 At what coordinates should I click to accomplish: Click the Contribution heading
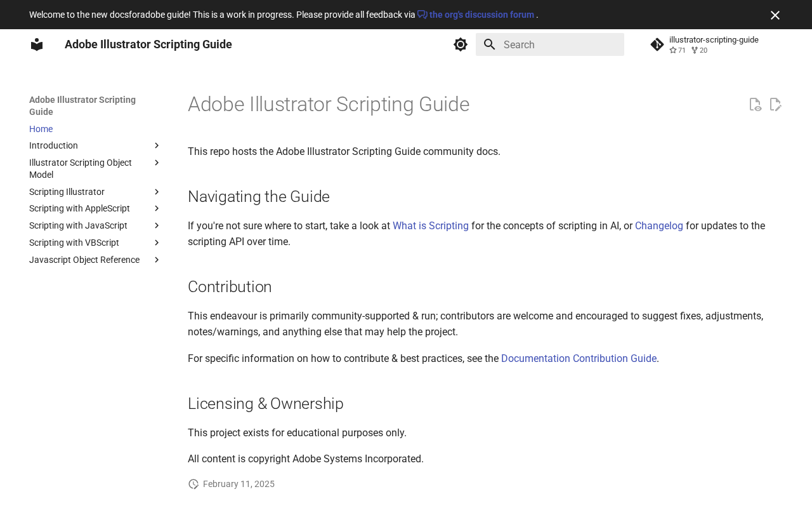tap(230, 287)
